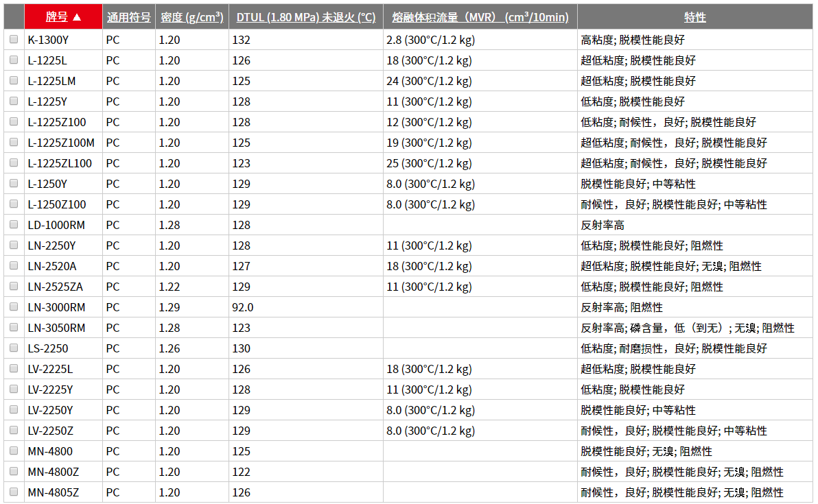Tick the checkbox for LN-3000RM
Image resolution: width=818 pixels, height=504 pixels.
point(14,307)
